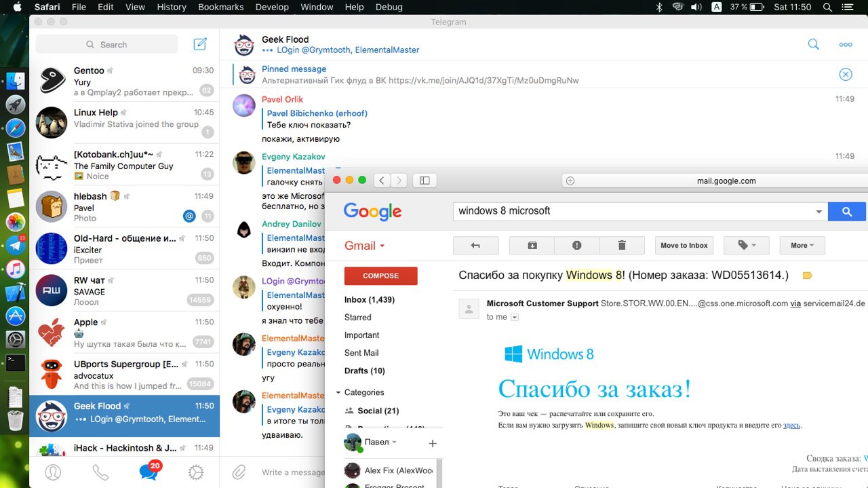This screenshot has height=488, width=868.
Task: Open Starred folder
Action: pos(357,317)
